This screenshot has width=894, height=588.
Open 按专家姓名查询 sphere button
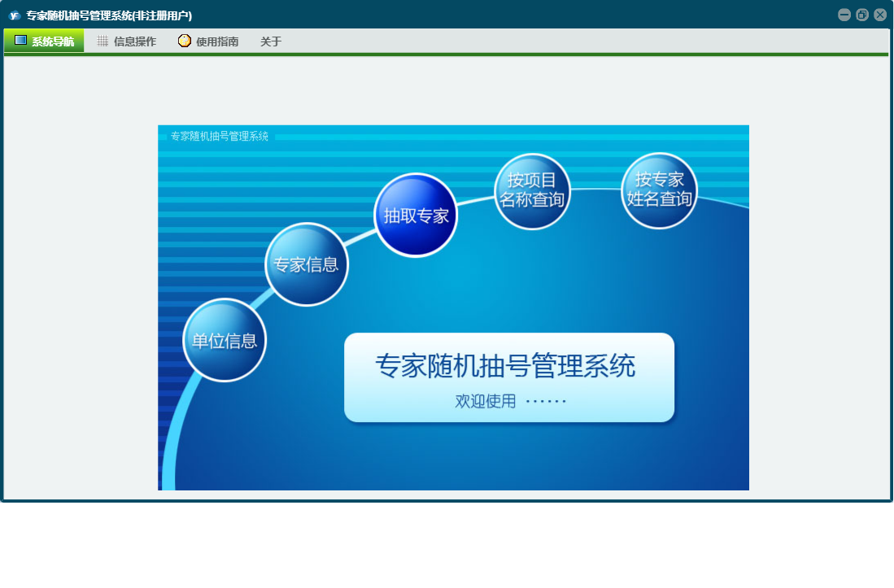pyautogui.click(x=659, y=190)
